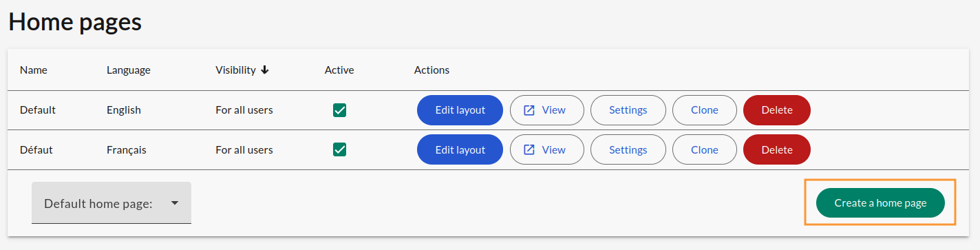Click the Active column header
The height and width of the screenshot is (250, 980).
[339, 70]
